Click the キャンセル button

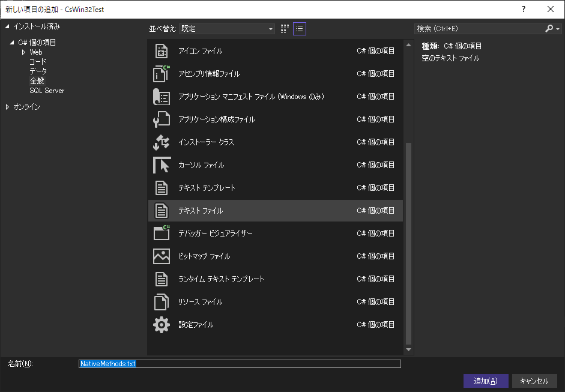point(534,381)
